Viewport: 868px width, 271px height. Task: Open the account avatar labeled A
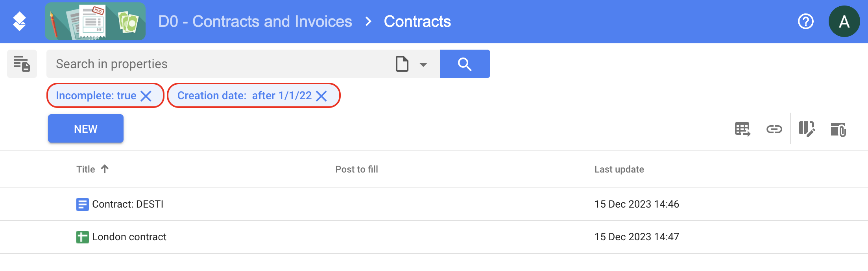pos(844,21)
